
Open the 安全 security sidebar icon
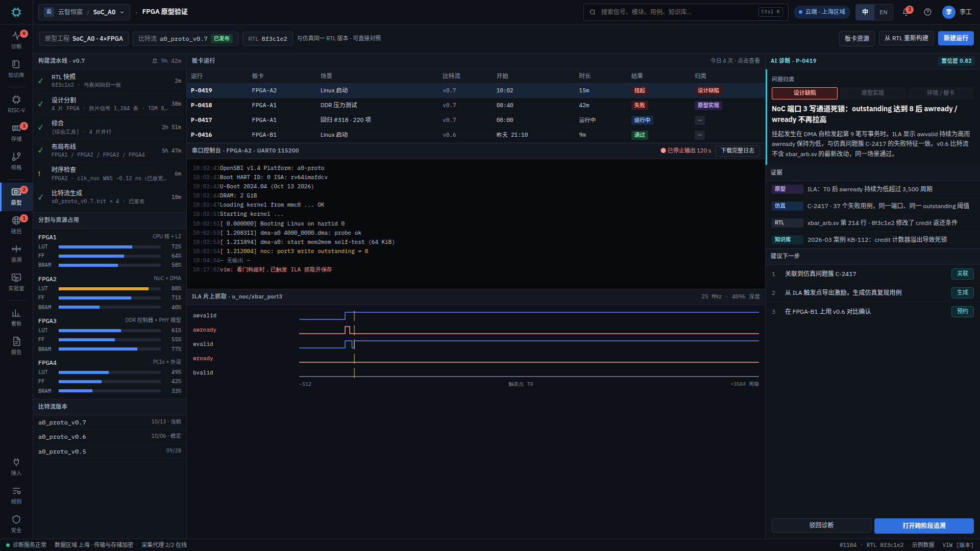pos(16,523)
